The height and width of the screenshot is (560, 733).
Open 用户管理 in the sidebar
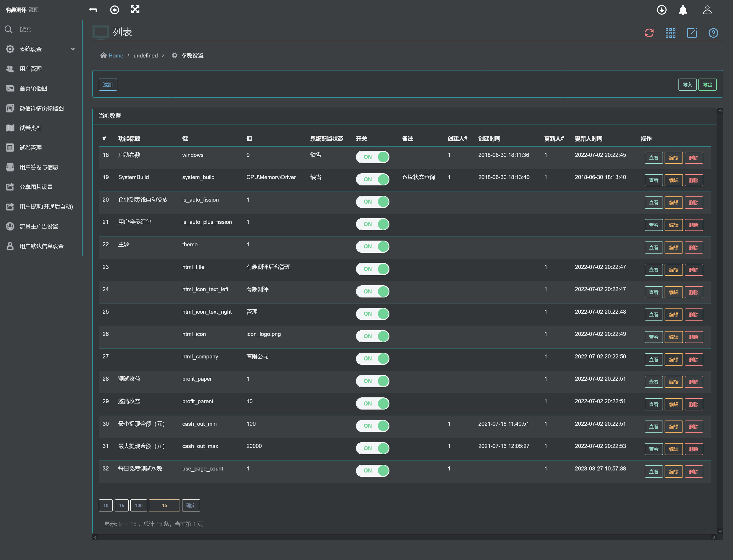31,69
